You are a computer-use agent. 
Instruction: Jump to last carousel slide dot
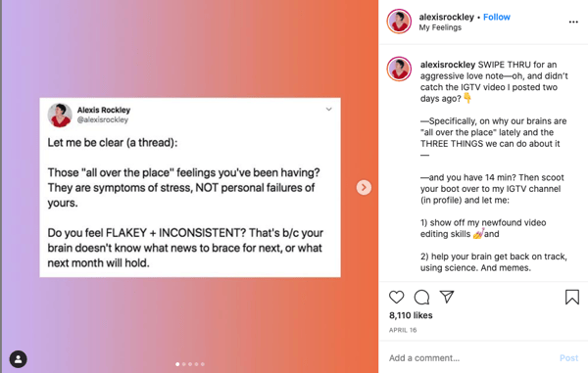click(203, 364)
